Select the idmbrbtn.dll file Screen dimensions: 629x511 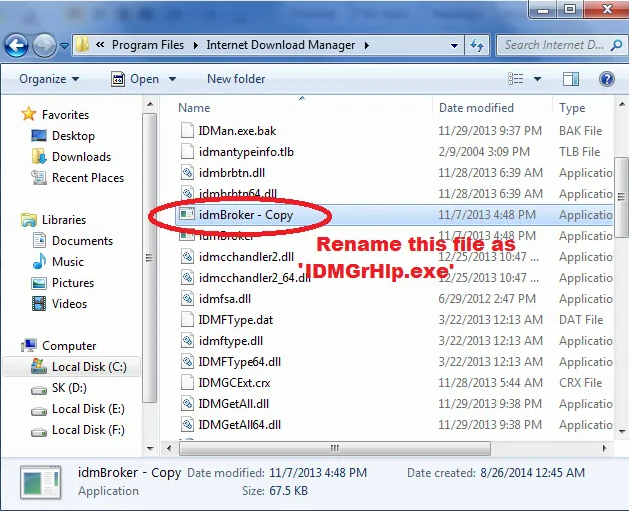click(231, 173)
